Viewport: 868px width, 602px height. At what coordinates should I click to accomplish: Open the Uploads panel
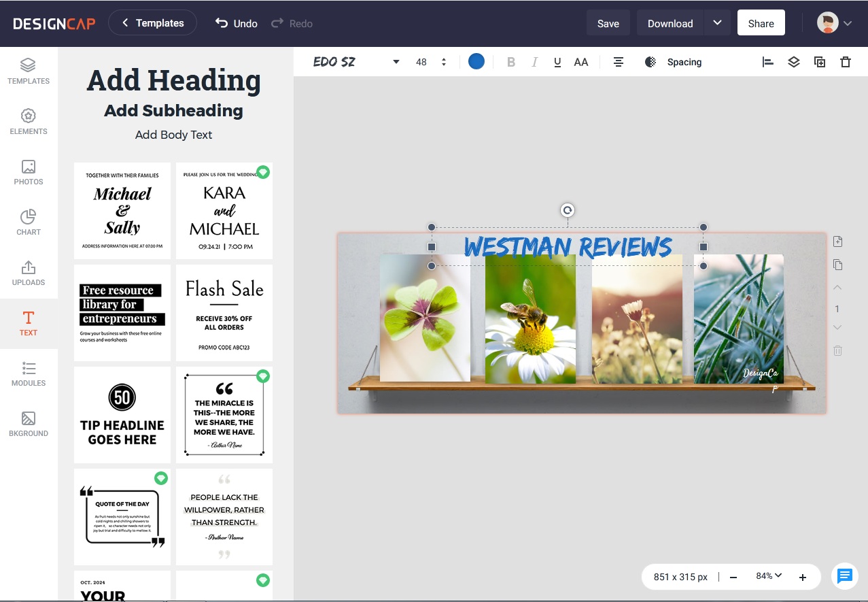28,273
